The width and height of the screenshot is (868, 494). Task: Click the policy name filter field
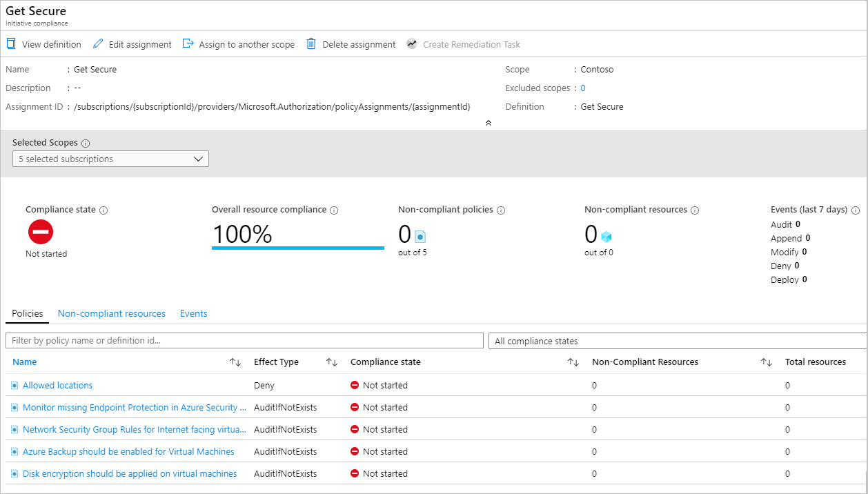click(x=244, y=340)
